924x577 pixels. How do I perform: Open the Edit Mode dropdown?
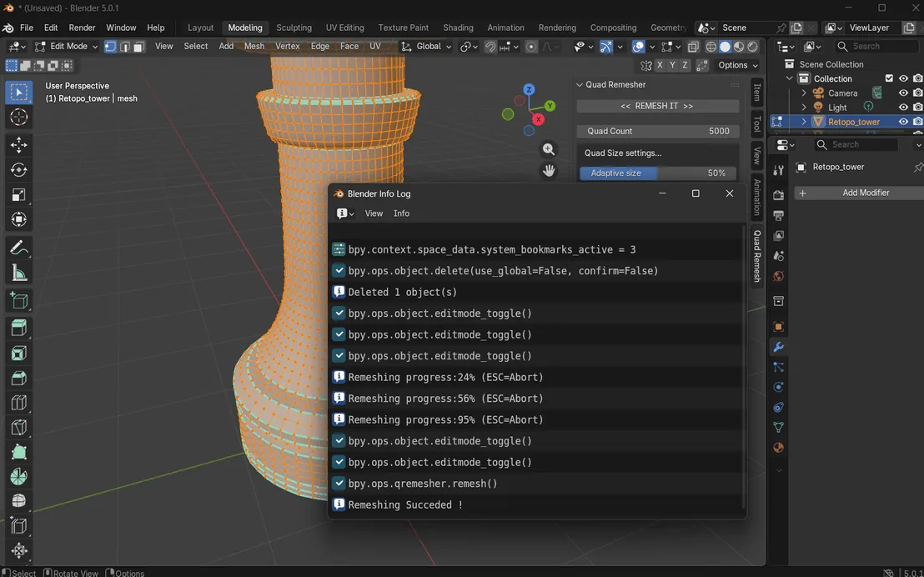[x=65, y=46]
